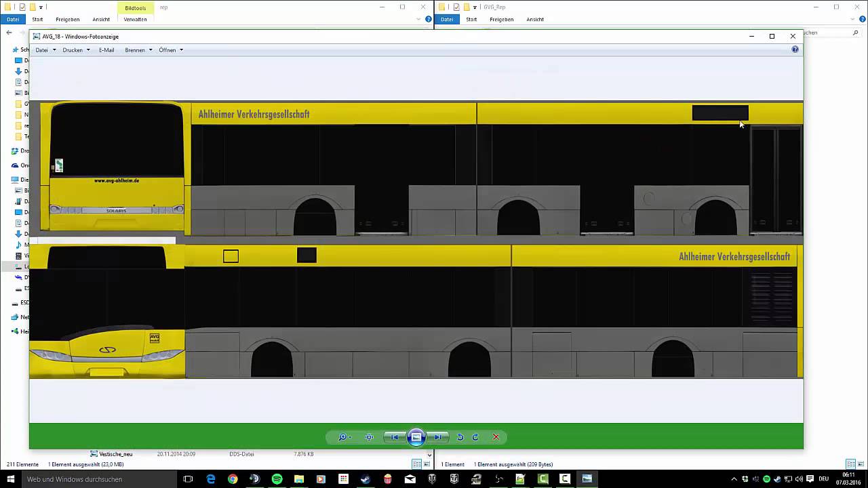Open Datei tab in the GVG_Rep Explorer window
868x488 pixels.
(x=447, y=19)
